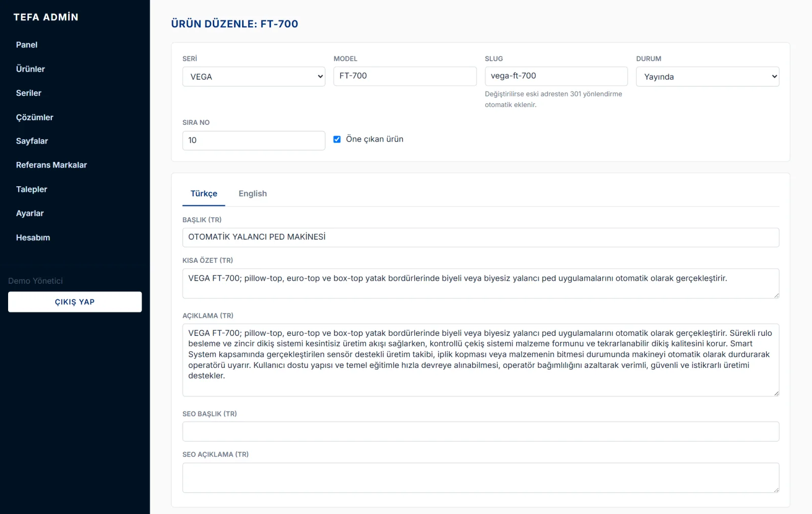Click the AÇIKLAMA (TR) label
The image size is (812, 514).
(208, 316)
